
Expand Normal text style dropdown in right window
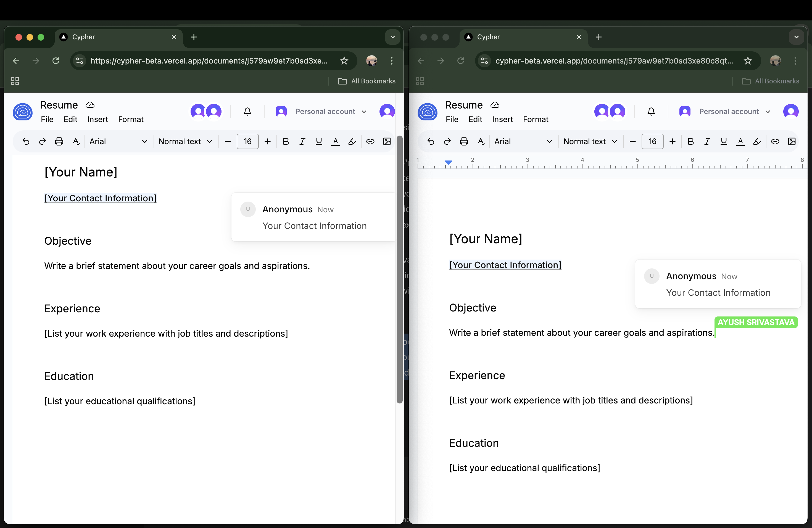click(x=590, y=141)
